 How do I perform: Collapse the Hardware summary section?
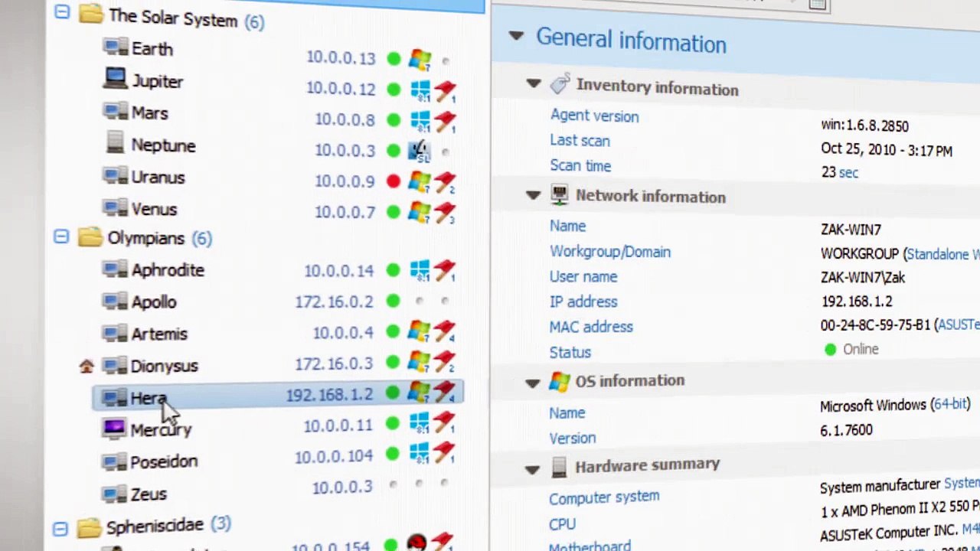point(532,469)
